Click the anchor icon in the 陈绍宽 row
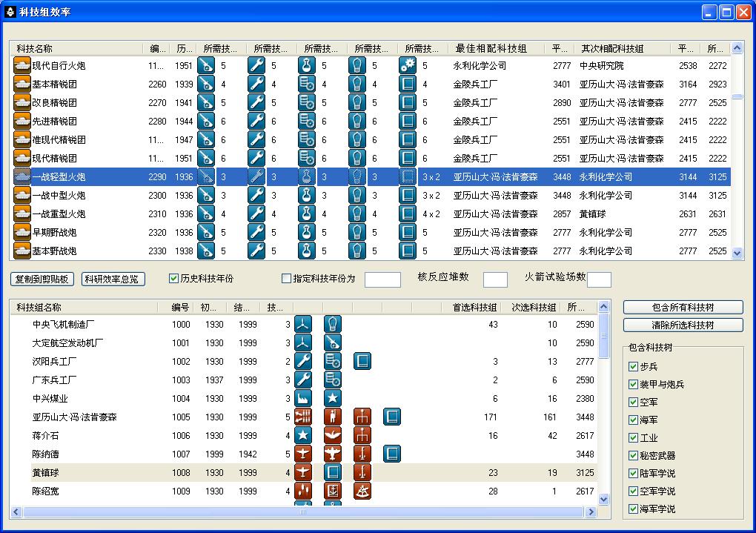The image size is (756, 533). (x=333, y=491)
